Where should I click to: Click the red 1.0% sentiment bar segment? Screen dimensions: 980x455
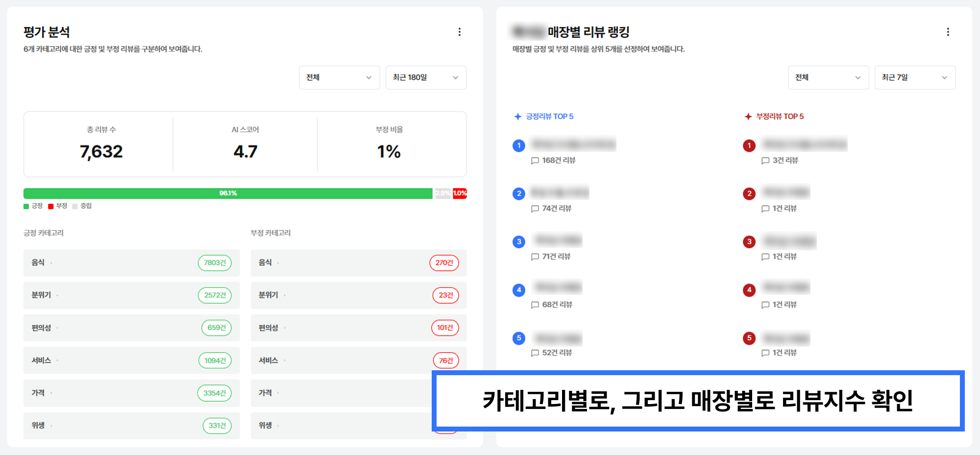coord(460,193)
